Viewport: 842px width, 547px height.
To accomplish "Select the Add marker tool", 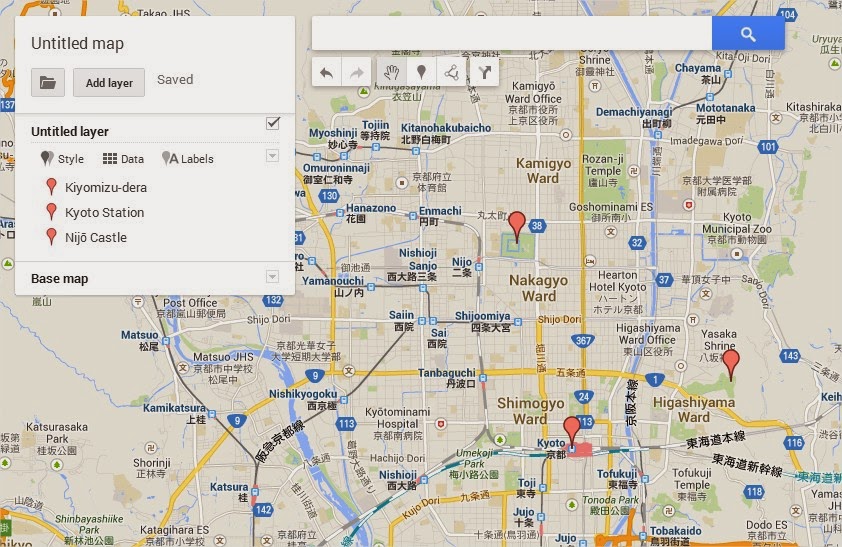I will coord(422,72).
